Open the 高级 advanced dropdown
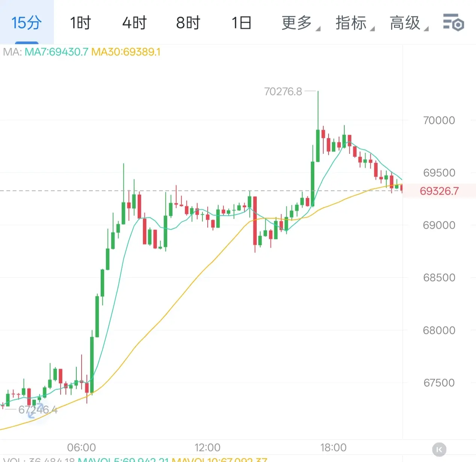This screenshot has width=476, height=462. [409, 23]
